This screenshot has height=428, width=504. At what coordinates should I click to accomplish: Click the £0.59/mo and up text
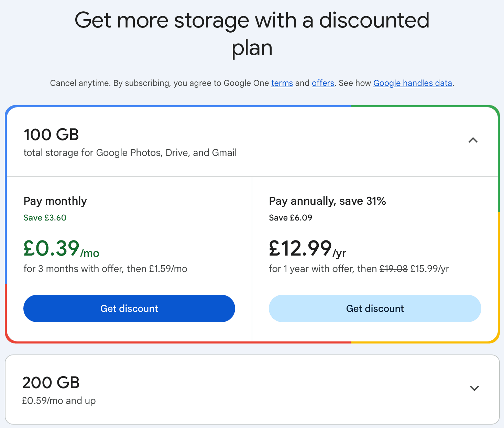coord(58,400)
